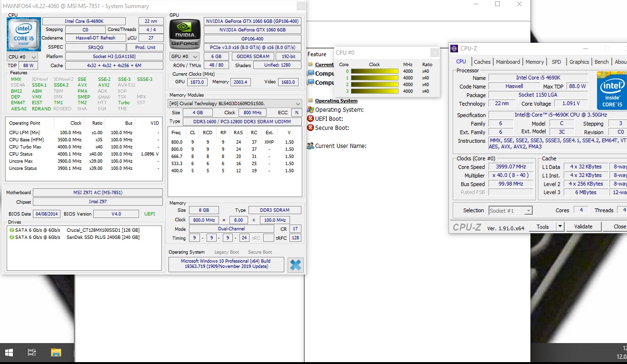Click the Core 0 clock bar
This screenshot has width=627, height=364.
coord(374,71)
